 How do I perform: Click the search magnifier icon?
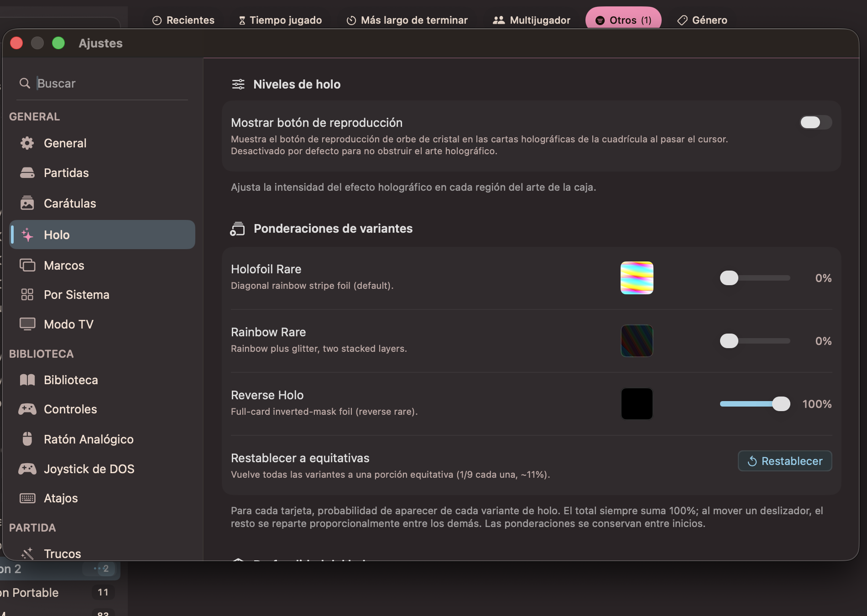(x=25, y=83)
